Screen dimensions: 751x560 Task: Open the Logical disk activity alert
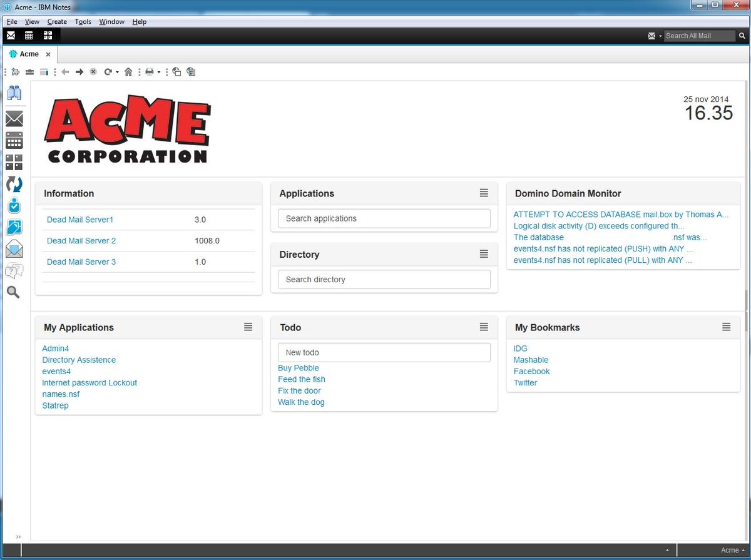tap(599, 226)
